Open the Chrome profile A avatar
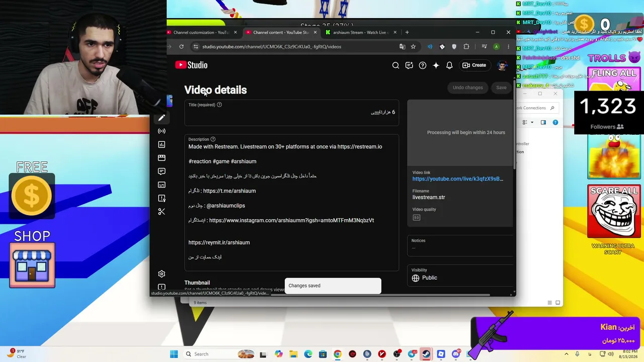This screenshot has height=362, width=644. [496, 47]
